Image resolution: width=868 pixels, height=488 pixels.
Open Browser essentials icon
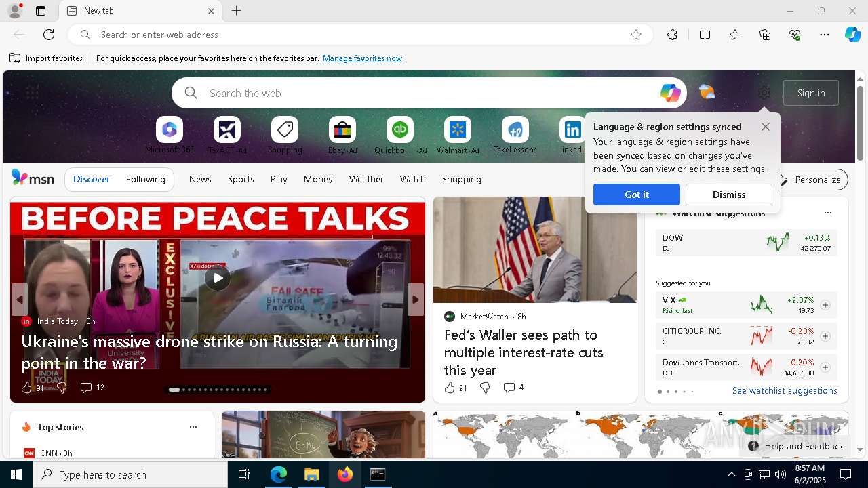tap(795, 35)
